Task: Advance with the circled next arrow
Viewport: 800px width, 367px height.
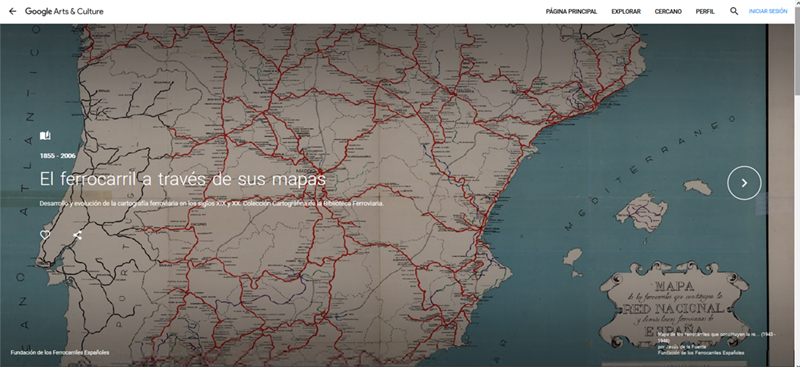Action: point(744,183)
